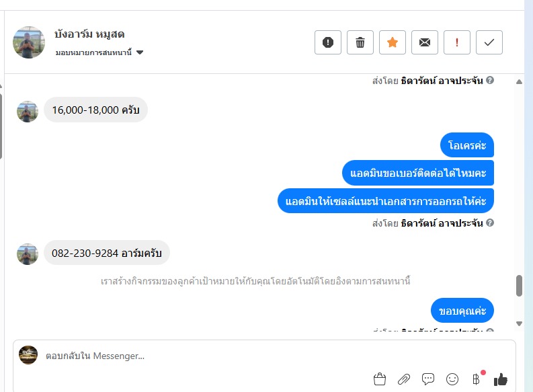533x392 pixels.
Task: Toggle the orange star follow-up flag
Action: [393, 42]
